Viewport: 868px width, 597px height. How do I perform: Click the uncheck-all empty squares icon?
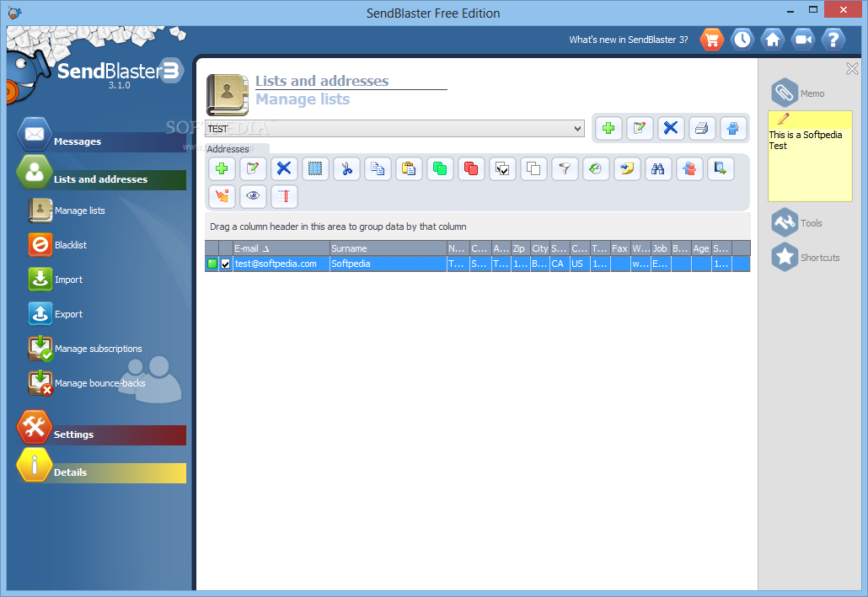(533, 168)
